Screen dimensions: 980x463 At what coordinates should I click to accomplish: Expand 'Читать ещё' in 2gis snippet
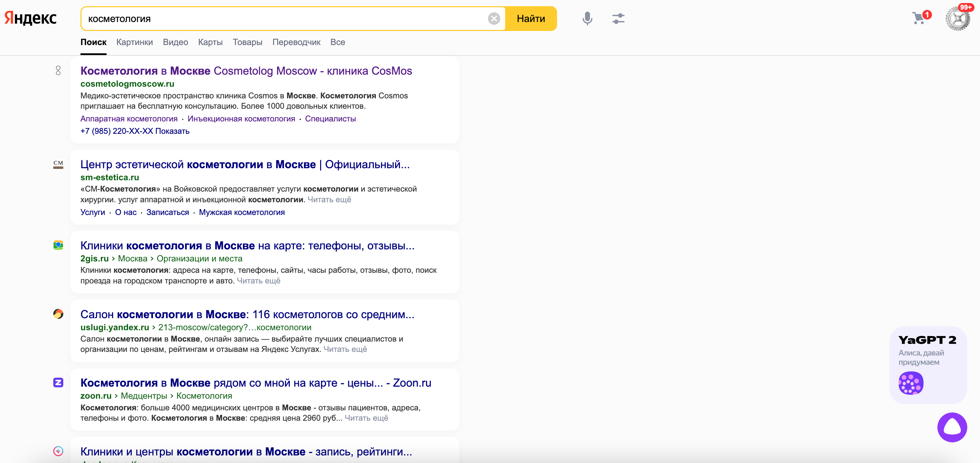click(x=258, y=281)
